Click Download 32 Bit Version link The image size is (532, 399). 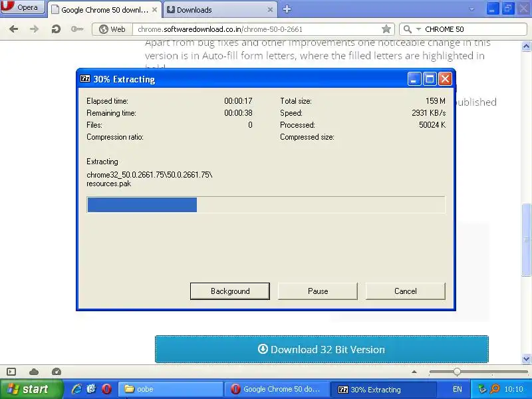point(322,349)
